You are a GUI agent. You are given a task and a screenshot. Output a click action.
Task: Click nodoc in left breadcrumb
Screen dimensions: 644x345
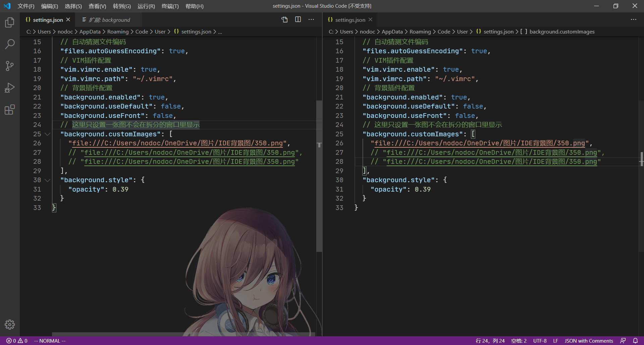point(65,31)
